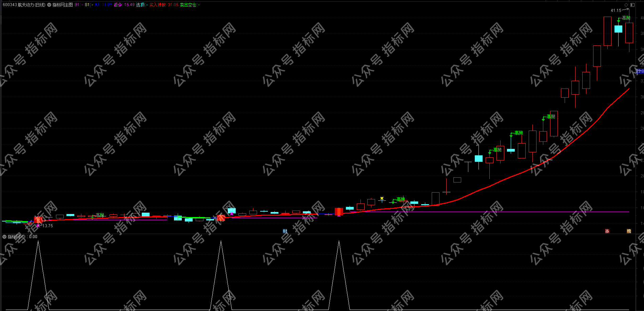Click the solid red candle at third signal
This screenshot has height=311, width=644.
(339, 212)
